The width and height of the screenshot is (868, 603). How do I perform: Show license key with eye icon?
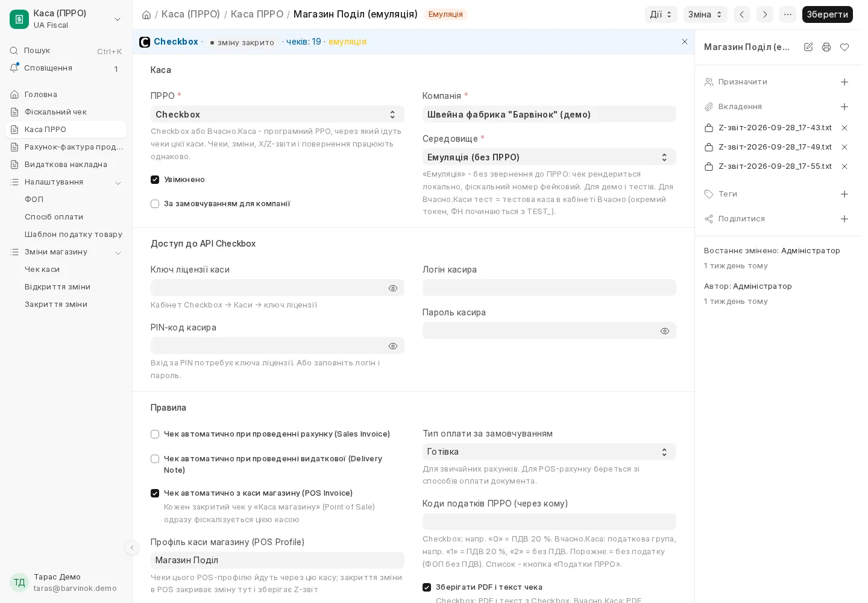[393, 288]
